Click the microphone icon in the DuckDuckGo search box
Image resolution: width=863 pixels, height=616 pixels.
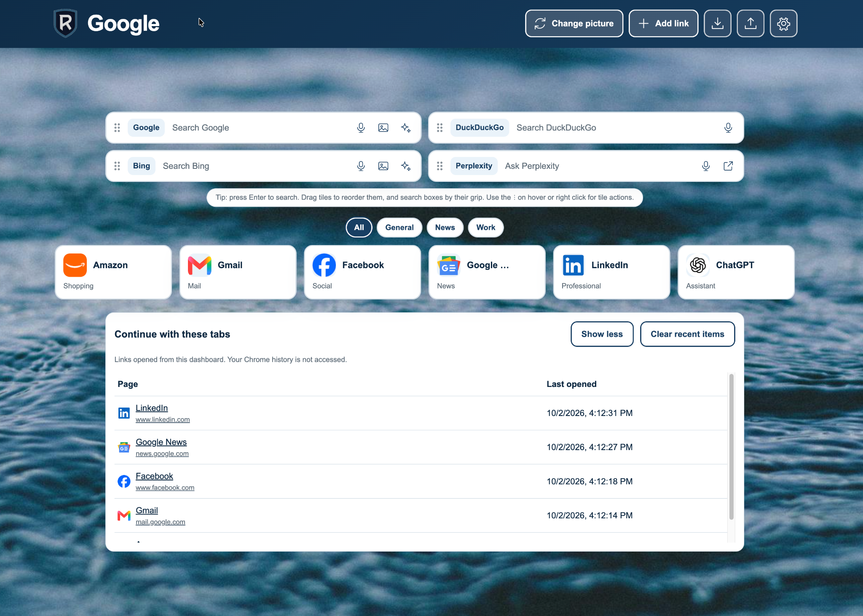click(728, 128)
